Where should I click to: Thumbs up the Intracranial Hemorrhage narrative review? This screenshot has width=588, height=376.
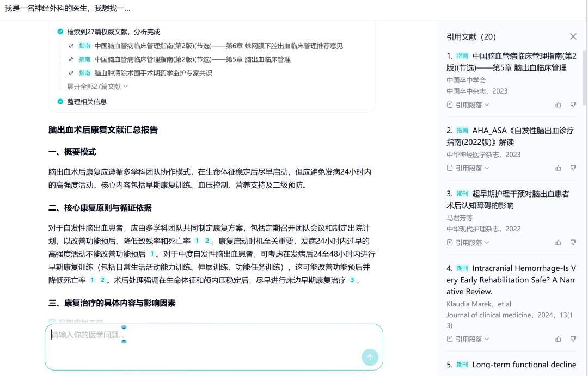tap(558, 338)
